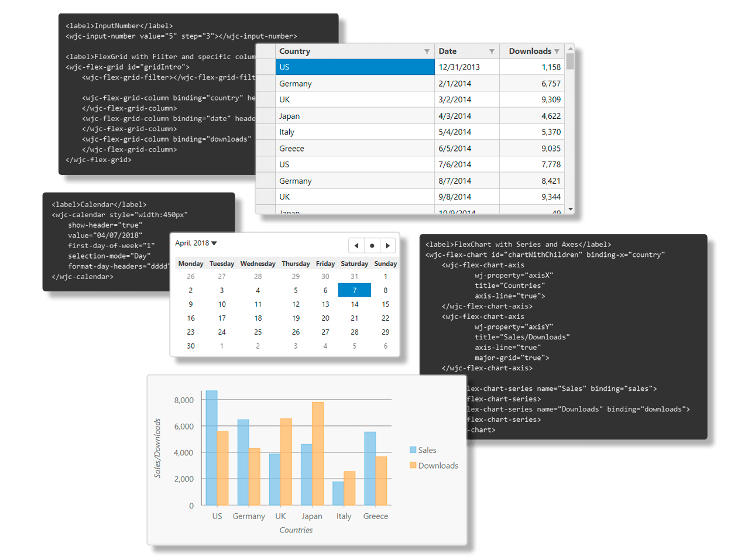The width and height of the screenshot is (755, 560).
Task: Select April 18 in the calendar
Action: tap(258, 318)
